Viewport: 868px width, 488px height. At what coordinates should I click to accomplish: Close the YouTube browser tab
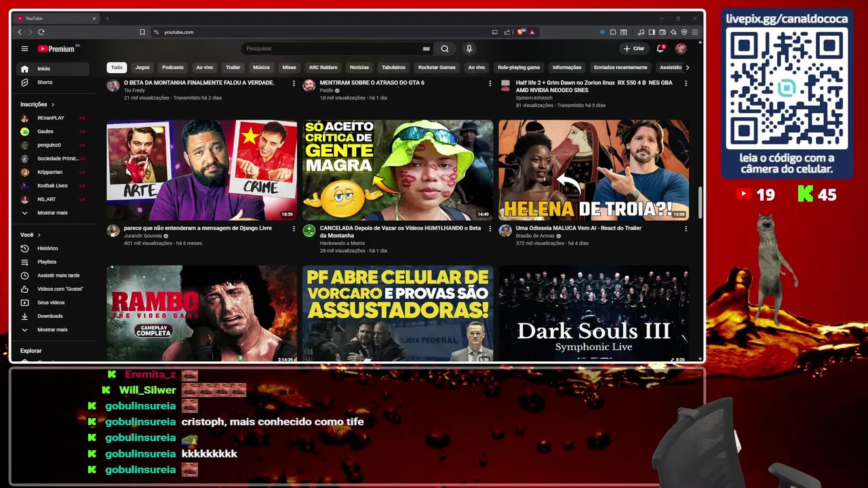tap(94, 18)
